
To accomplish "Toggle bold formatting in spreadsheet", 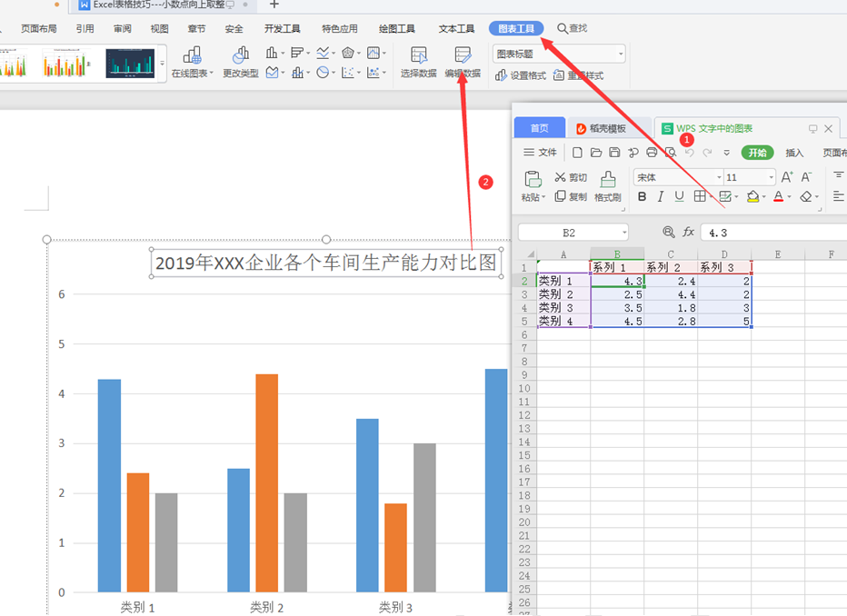I will (642, 197).
